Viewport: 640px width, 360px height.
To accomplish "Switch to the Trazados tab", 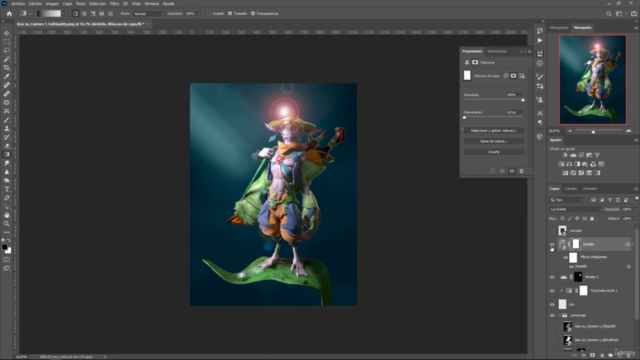I will (589, 189).
